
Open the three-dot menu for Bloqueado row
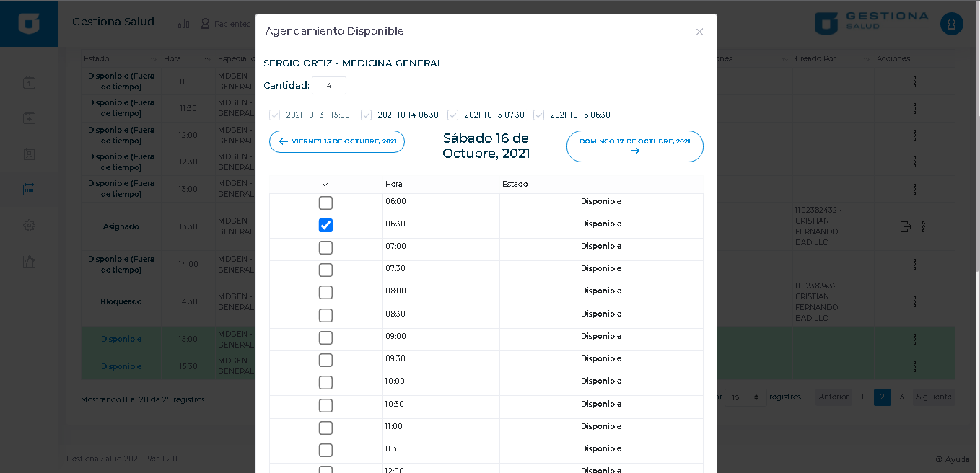[914, 301]
